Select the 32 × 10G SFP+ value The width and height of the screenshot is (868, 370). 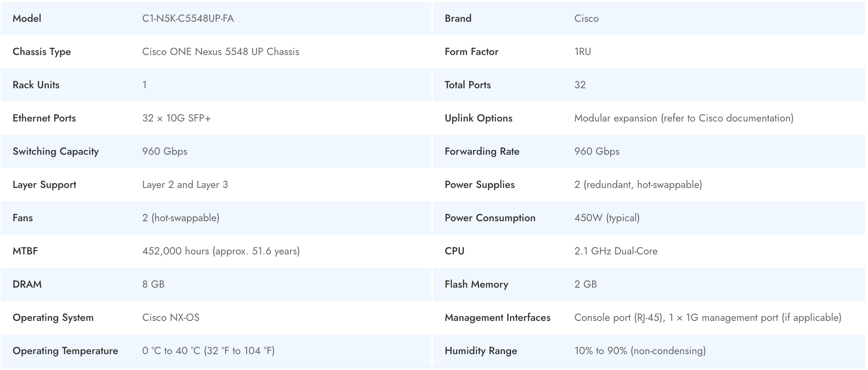pos(176,118)
